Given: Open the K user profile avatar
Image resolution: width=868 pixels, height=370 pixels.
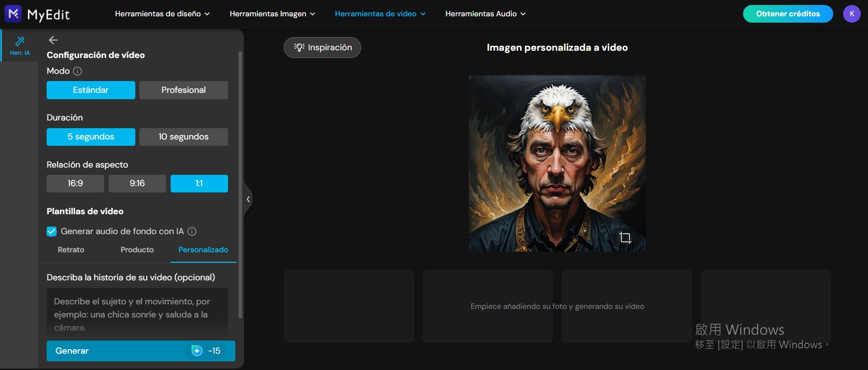Looking at the screenshot, I should (x=852, y=14).
